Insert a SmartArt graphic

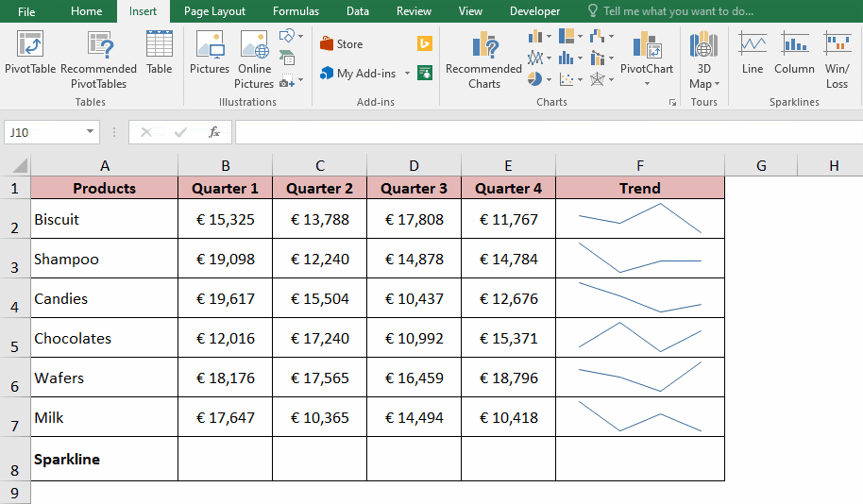(x=287, y=58)
